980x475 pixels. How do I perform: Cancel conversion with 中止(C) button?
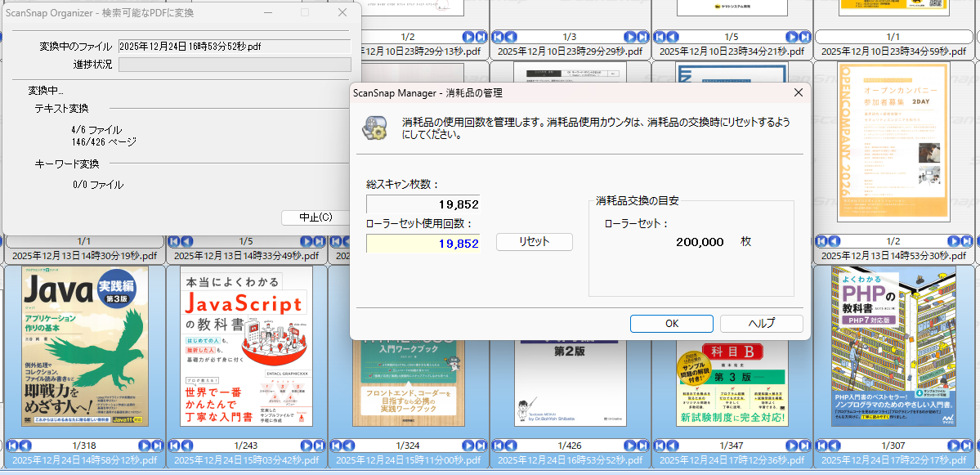pos(315,217)
